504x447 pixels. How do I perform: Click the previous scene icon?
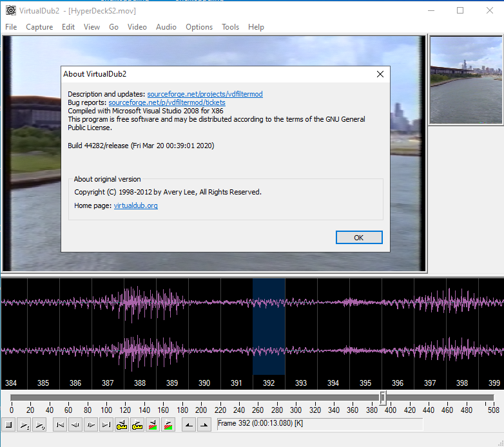[153, 424]
